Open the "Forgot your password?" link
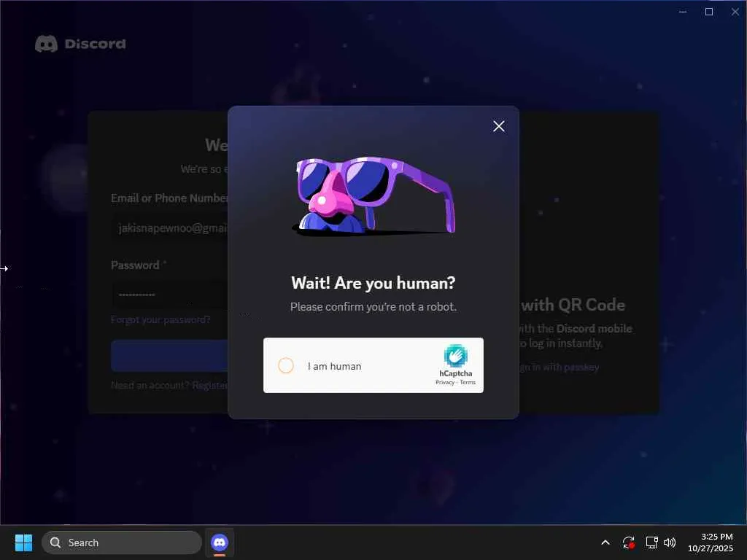The height and width of the screenshot is (560, 747). click(160, 319)
